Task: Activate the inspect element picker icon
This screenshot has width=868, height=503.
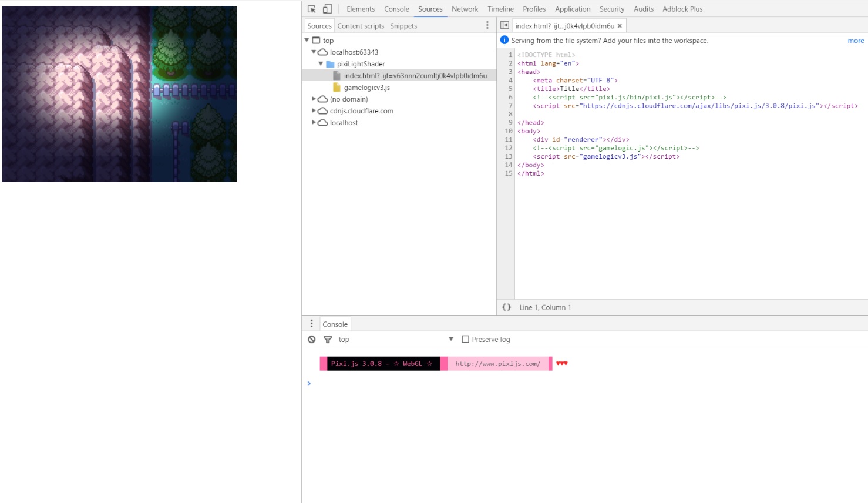Action: pyautogui.click(x=312, y=9)
